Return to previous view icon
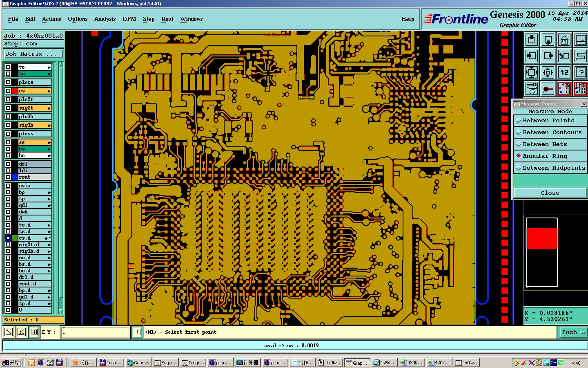Viewport: 588px width, 368px height. point(564,56)
